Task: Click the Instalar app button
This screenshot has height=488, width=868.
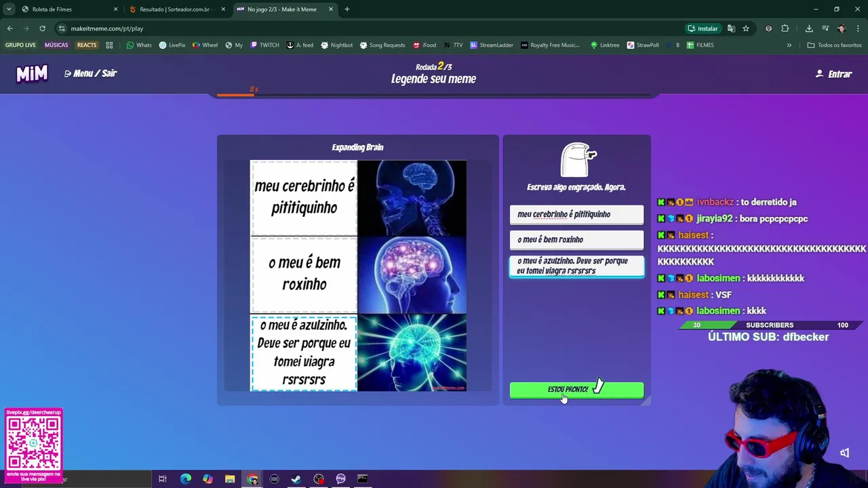Action: (703, 28)
